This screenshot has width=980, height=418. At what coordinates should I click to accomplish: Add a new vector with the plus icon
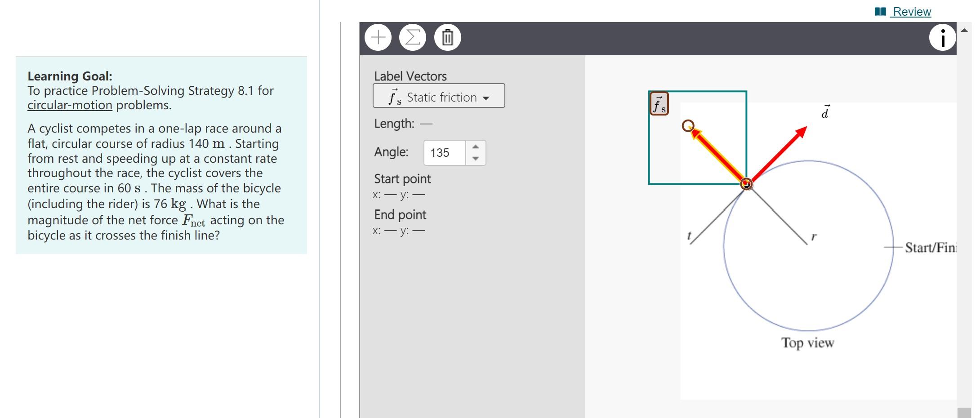[378, 37]
